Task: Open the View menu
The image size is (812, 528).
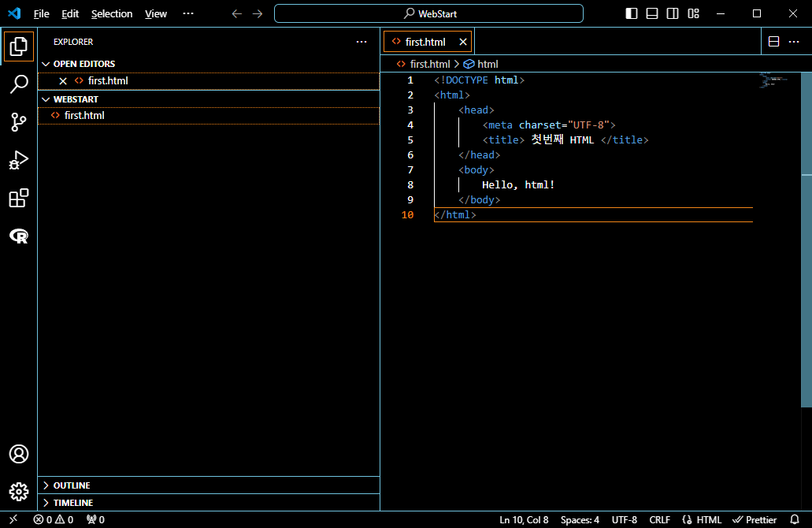Action: [156, 14]
